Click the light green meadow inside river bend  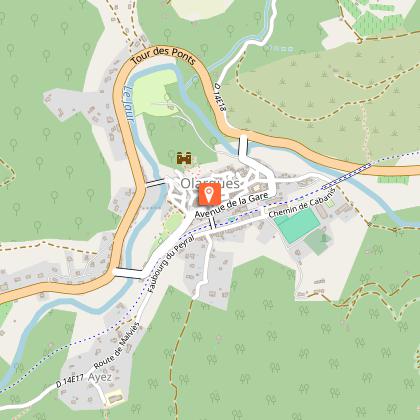(154, 92)
